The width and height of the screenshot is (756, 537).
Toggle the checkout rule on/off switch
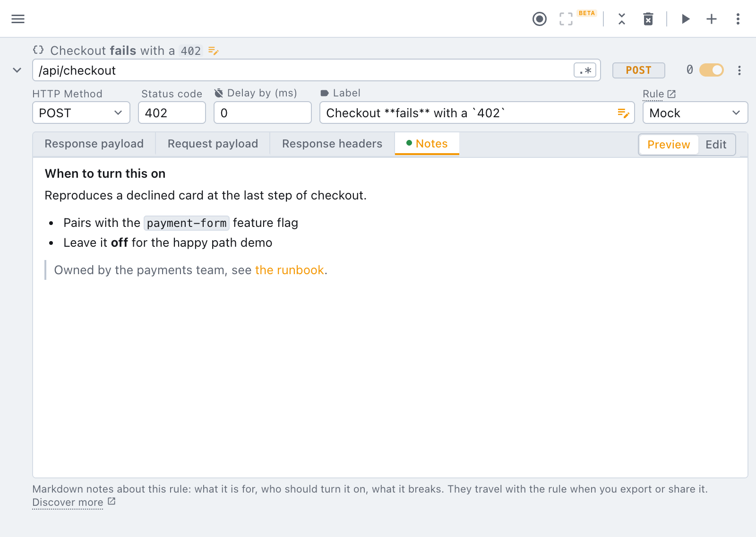coord(712,70)
